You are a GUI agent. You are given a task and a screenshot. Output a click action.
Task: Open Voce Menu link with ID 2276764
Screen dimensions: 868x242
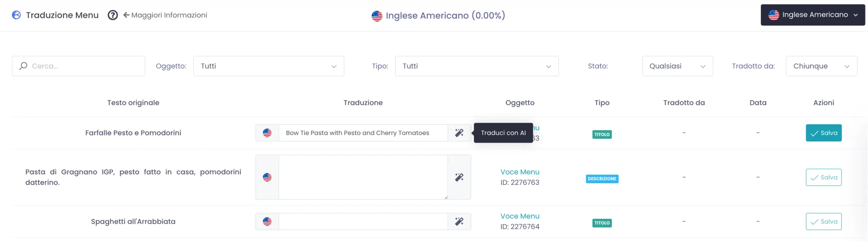point(520,216)
